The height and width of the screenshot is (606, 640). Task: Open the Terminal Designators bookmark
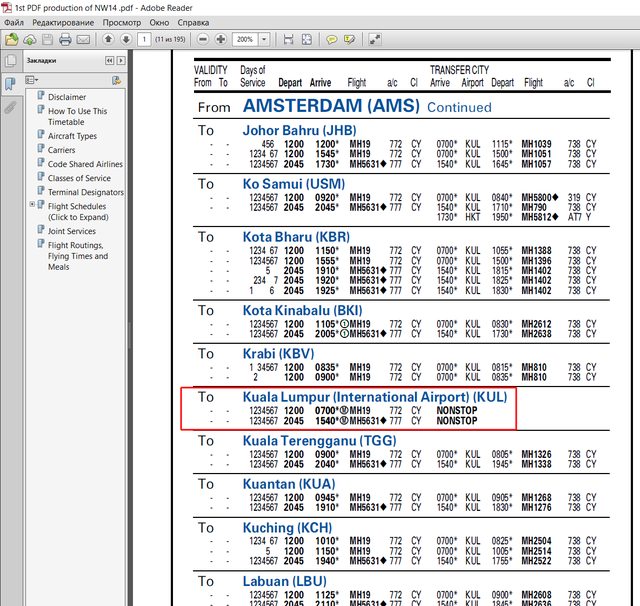86,192
